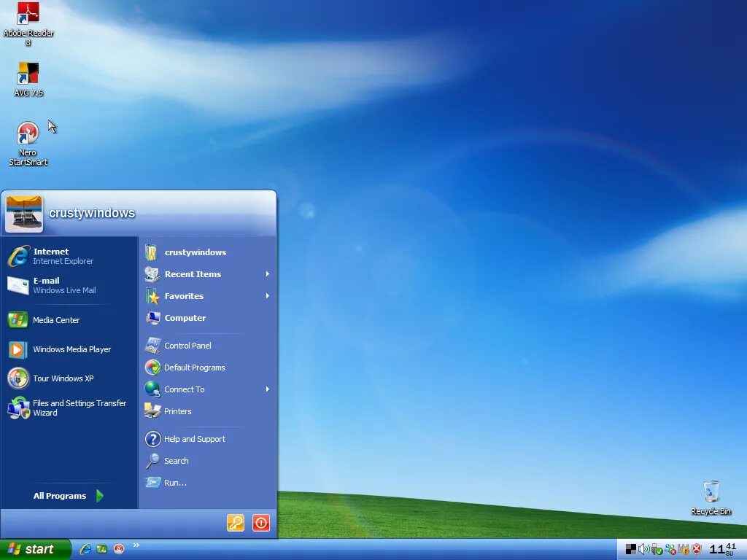This screenshot has height=560, width=747.
Task: Open the Run... dialog
Action: 208,483
